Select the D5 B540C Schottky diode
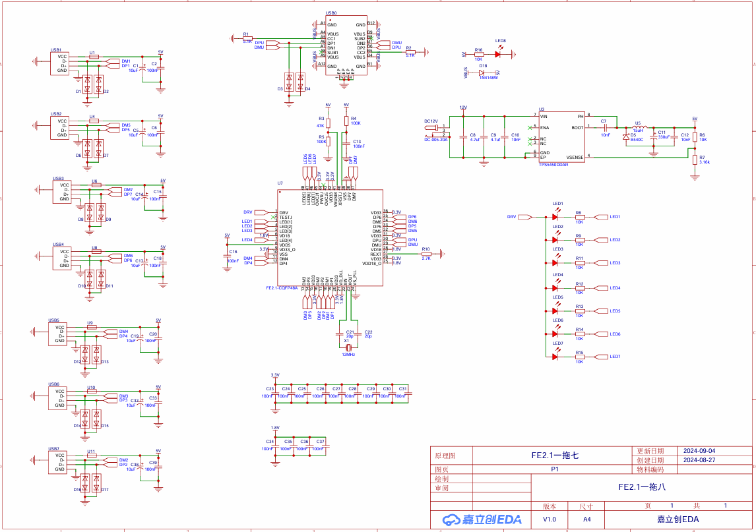Viewport: 756px width, 532px height. [626, 137]
